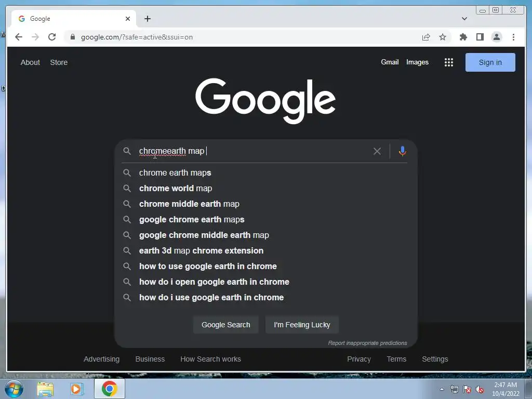The width and height of the screenshot is (532, 399).
Task: Click the Google Search button
Action: coord(225,325)
